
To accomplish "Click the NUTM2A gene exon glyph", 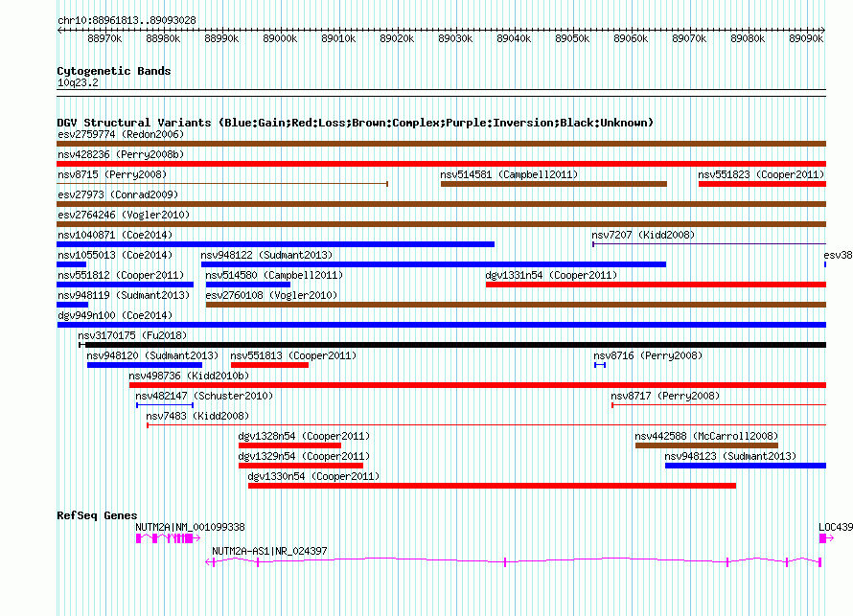I will point(168,538).
